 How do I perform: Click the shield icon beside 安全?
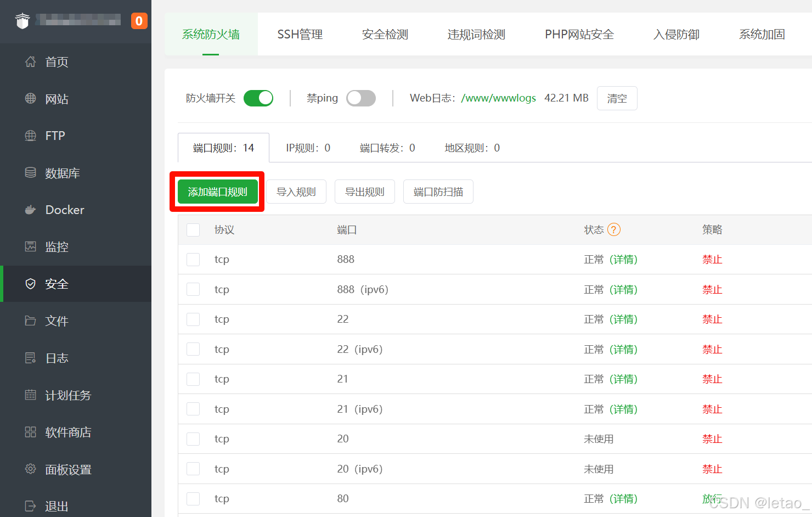tap(31, 284)
